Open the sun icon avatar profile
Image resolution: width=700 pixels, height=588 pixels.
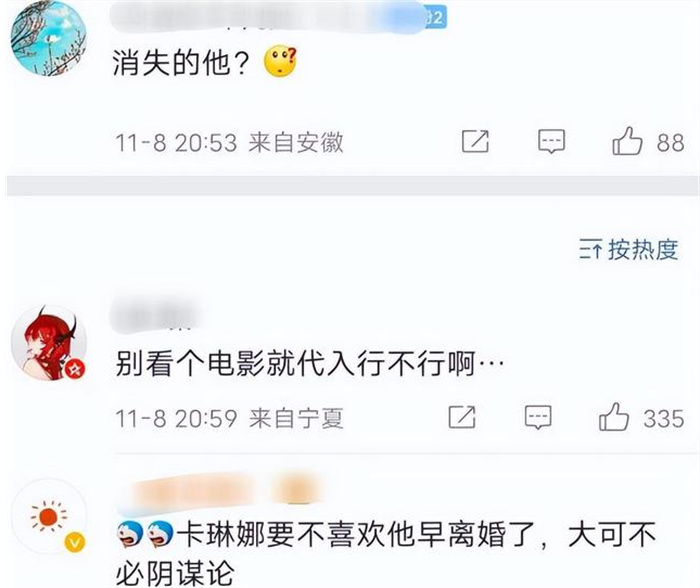coord(48,517)
